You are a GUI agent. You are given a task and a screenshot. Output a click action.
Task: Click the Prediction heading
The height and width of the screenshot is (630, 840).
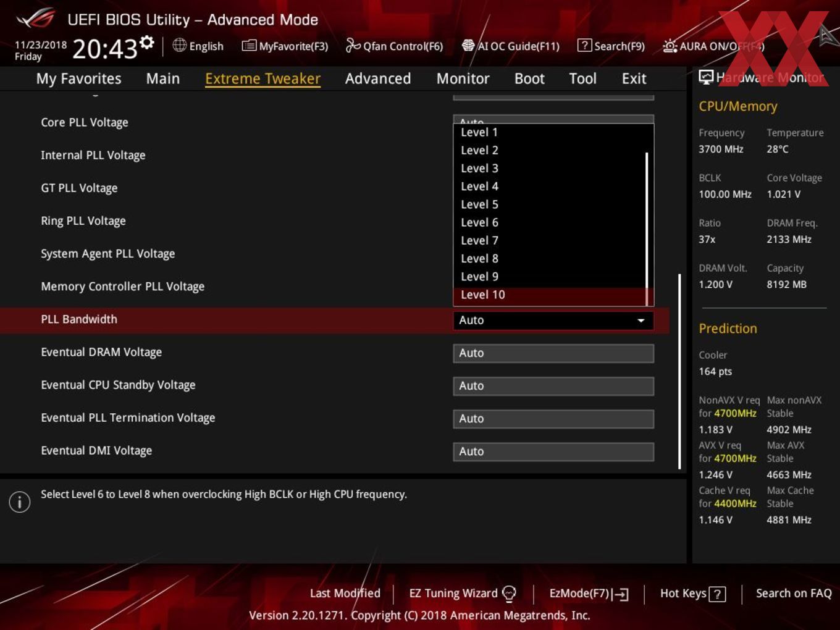point(728,329)
